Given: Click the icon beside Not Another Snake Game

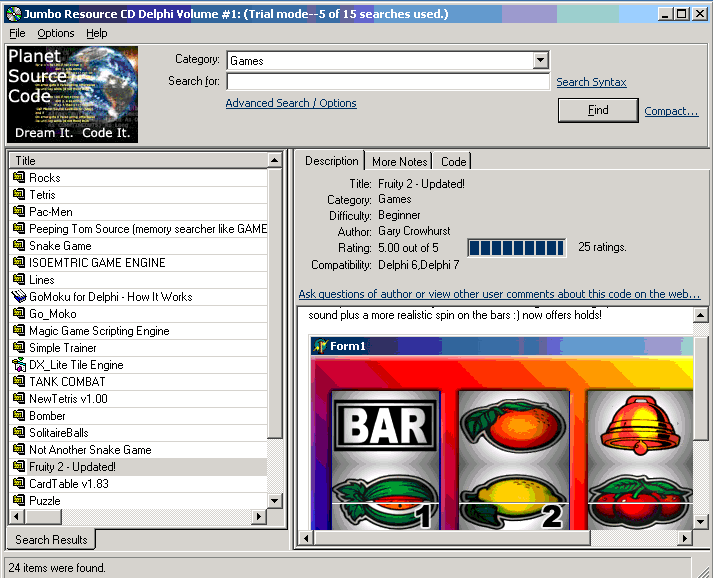Looking at the screenshot, I should pyautogui.click(x=19, y=449).
